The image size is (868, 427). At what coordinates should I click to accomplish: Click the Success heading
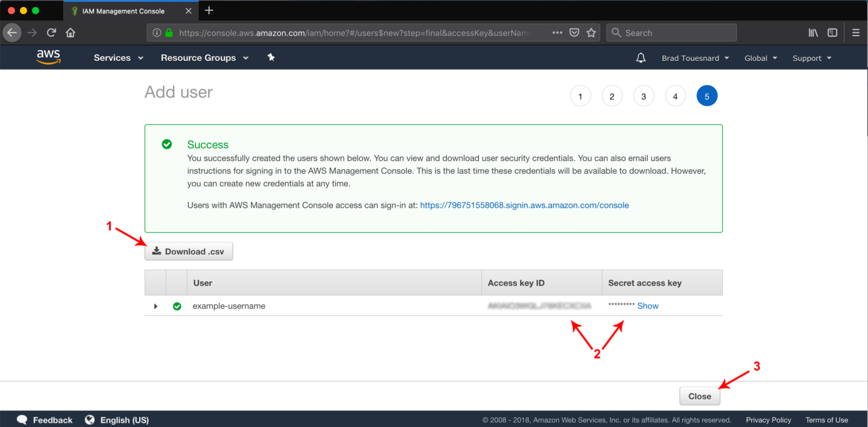[208, 144]
